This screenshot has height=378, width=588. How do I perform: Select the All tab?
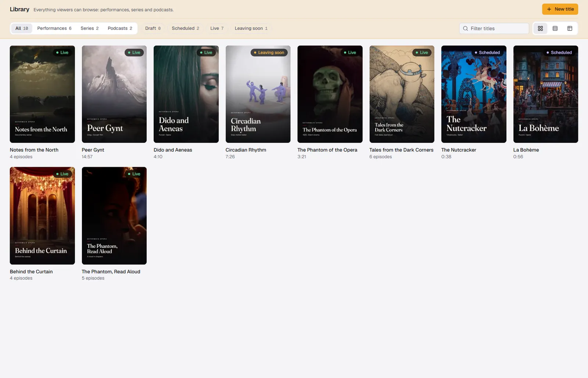point(22,28)
